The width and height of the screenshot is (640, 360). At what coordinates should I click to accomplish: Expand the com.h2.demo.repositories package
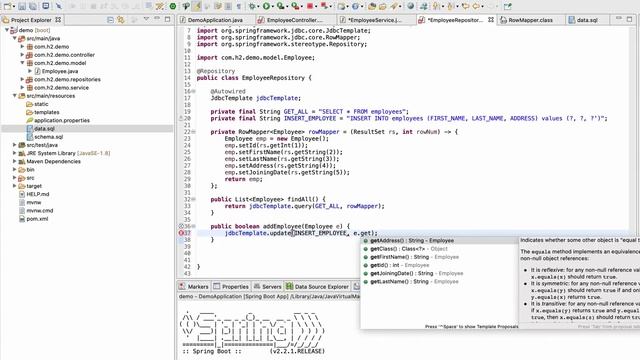pos(22,79)
